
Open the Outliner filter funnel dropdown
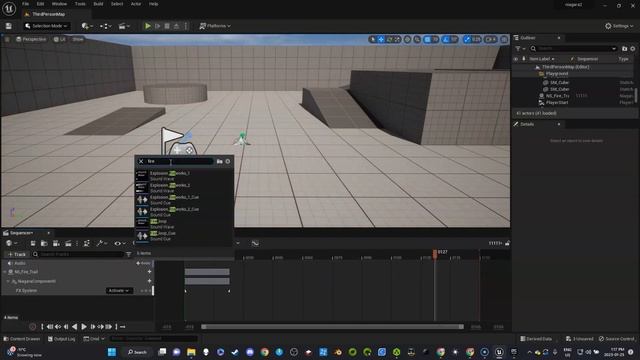pos(520,49)
